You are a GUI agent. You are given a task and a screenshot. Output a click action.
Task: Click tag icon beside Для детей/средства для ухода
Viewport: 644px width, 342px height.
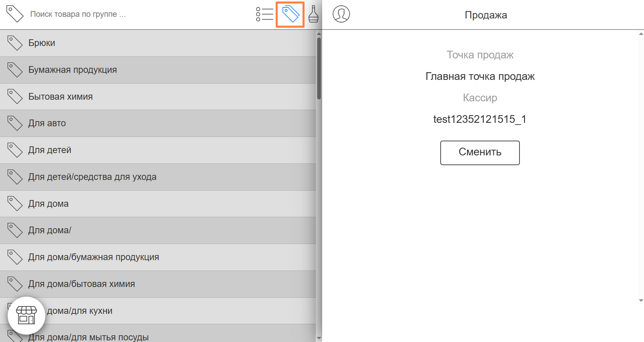(x=15, y=177)
